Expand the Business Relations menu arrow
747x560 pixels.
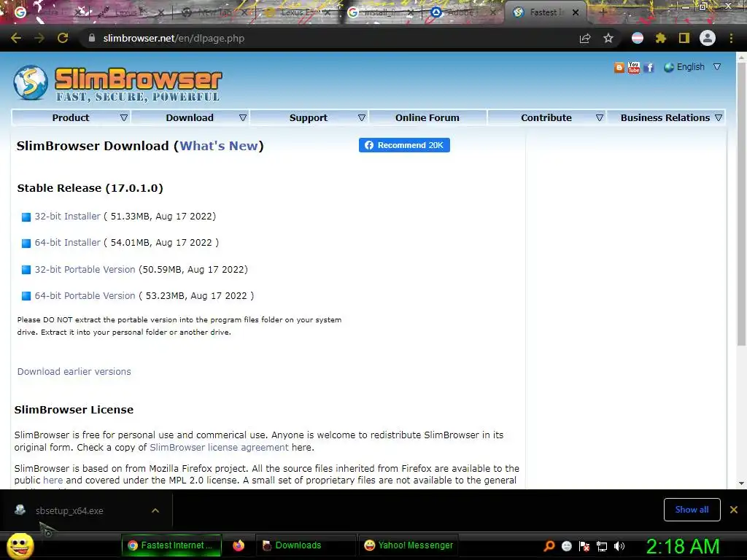pyautogui.click(x=719, y=117)
